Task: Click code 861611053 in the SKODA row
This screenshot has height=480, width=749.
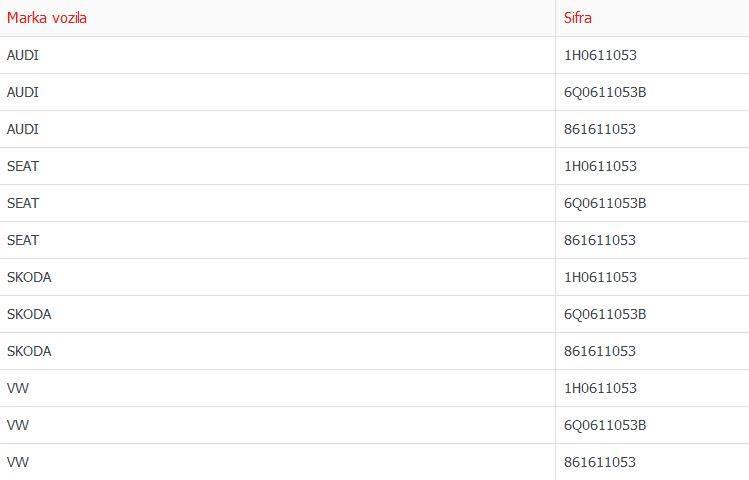Action: tap(600, 351)
